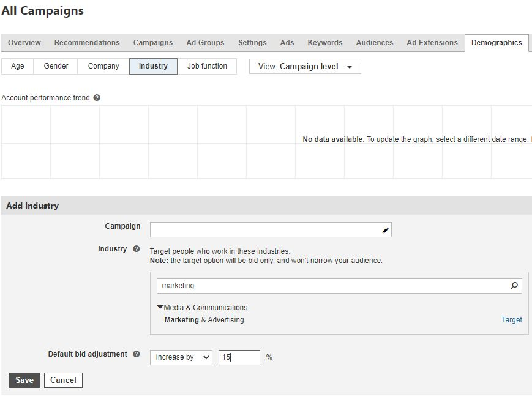Click the search magnifier icon in industry box
The width and height of the screenshot is (532, 397).
coord(514,286)
